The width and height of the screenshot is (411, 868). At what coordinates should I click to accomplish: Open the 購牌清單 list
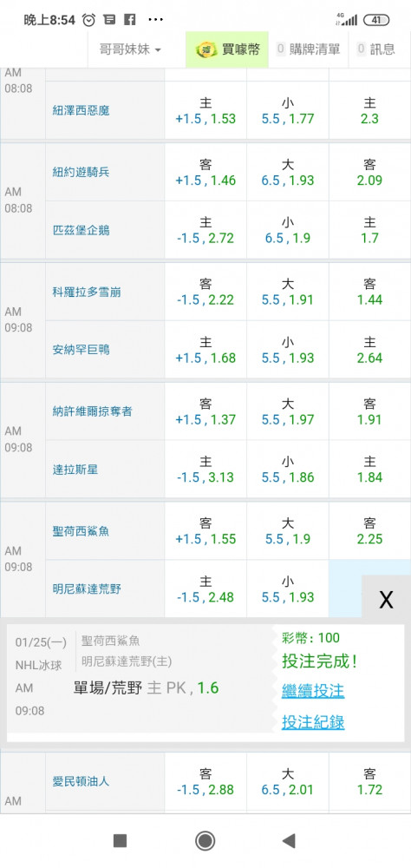(x=309, y=49)
